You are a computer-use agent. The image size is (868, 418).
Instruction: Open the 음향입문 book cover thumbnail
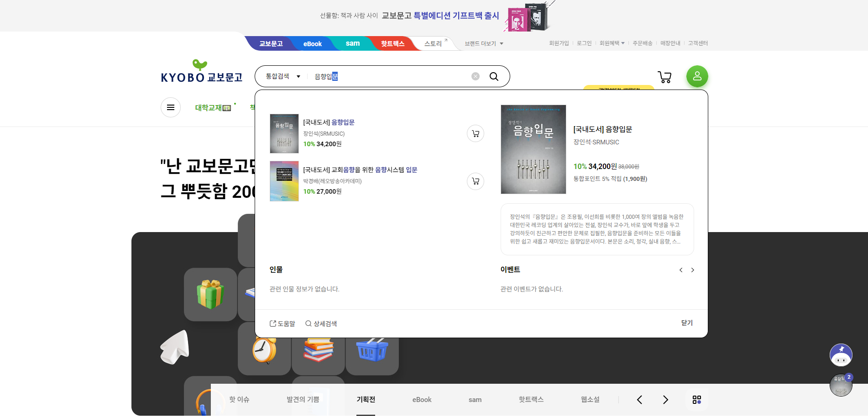pyautogui.click(x=284, y=133)
